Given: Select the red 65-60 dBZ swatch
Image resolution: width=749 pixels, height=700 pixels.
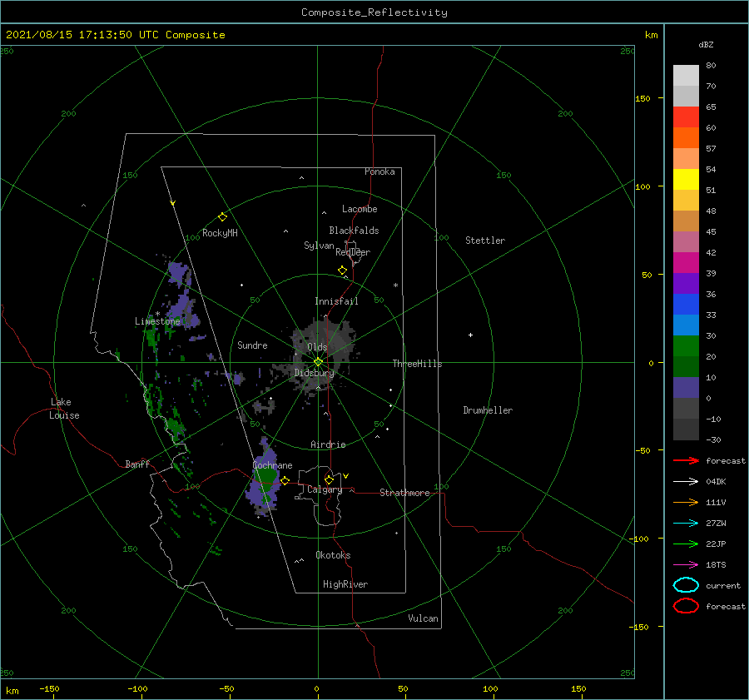Looking at the screenshot, I should point(686,117).
